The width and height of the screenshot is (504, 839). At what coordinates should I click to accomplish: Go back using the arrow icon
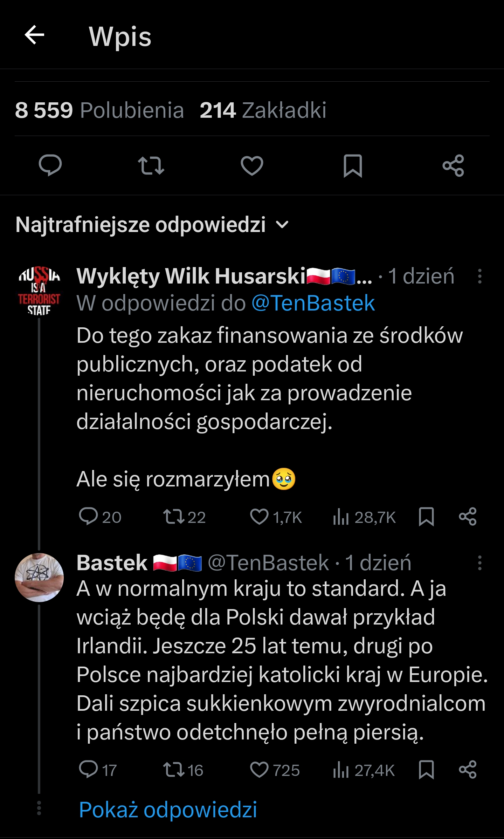pyautogui.click(x=34, y=35)
